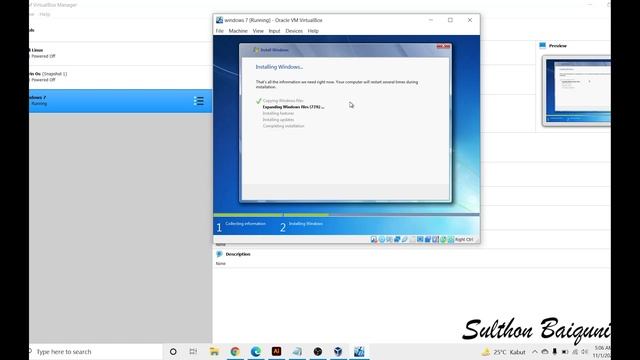Click the VirtualBox icon in VM title bar

(220, 20)
